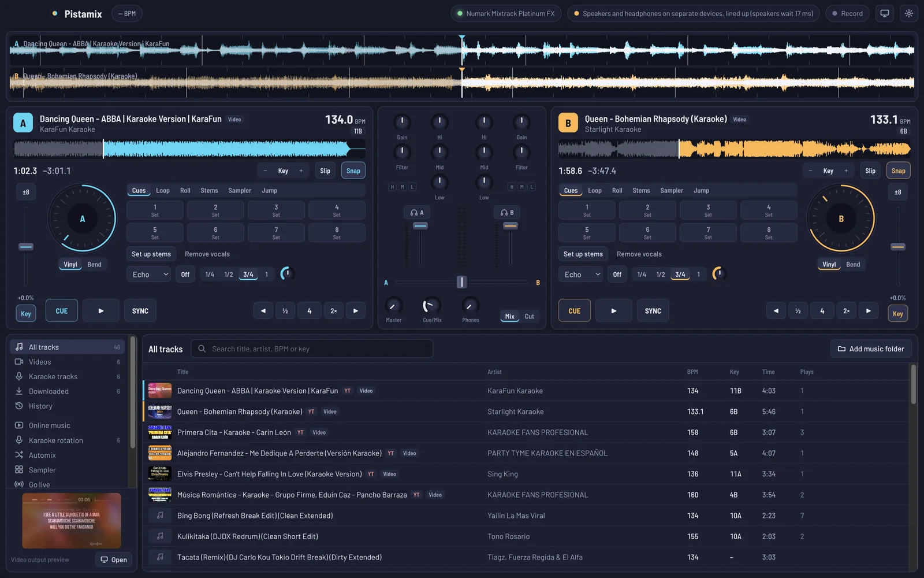Screen dimensions: 924x578
Task: Switch deck A jog to Bend mode
Action: coord(94,265)
